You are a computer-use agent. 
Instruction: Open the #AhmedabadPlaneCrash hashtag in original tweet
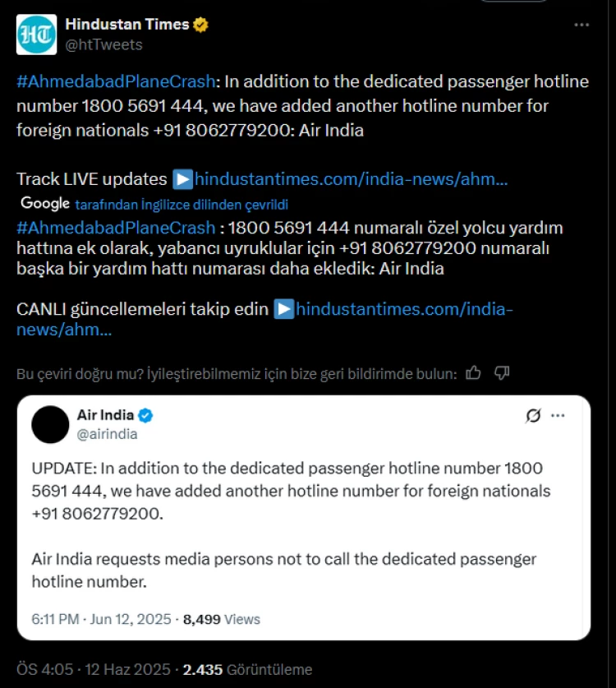point(116,81)
